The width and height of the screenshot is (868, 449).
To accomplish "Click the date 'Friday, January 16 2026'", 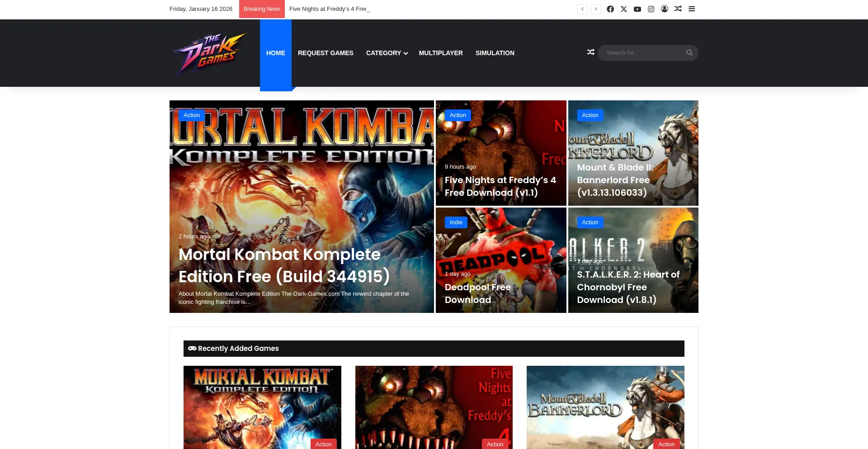I will [201, 9].
